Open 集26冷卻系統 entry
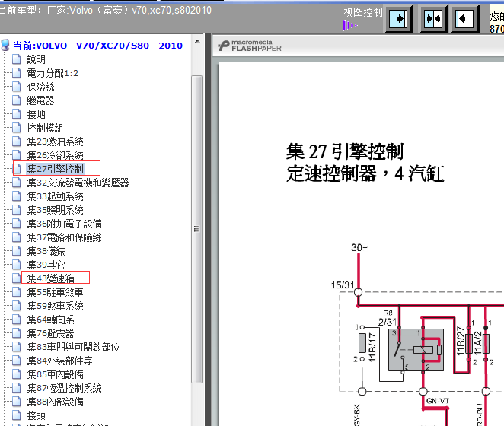This screenshot has width=504, height=426. (x=55, y=155)
